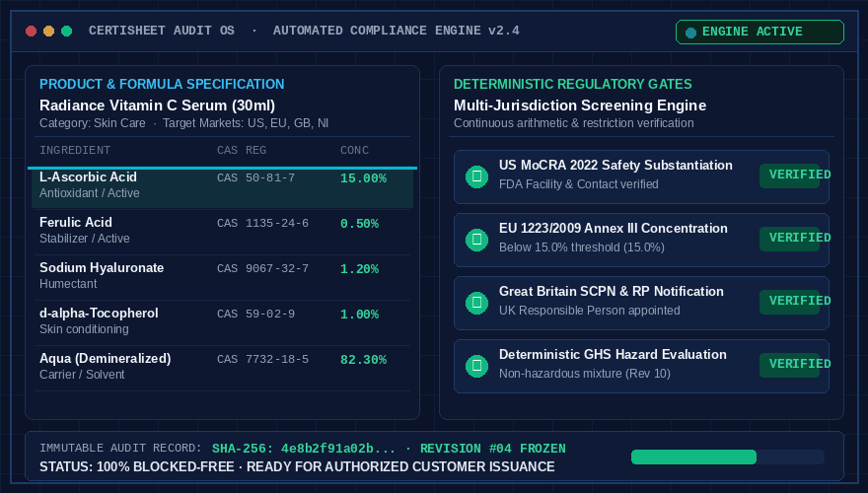Click the PRODUCT & FORMULA SPECIFICATION heading
This screenshot has width=868, height=493.
click(x=162, y=84)
